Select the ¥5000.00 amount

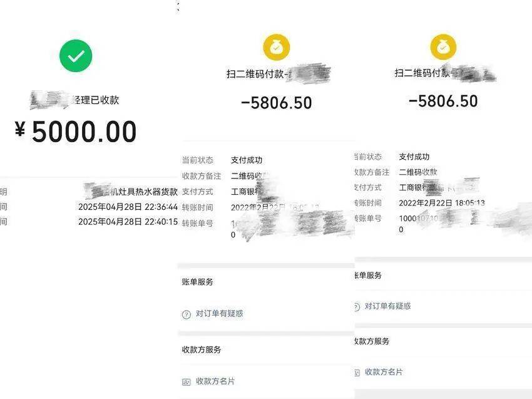(x=76, y=132)
